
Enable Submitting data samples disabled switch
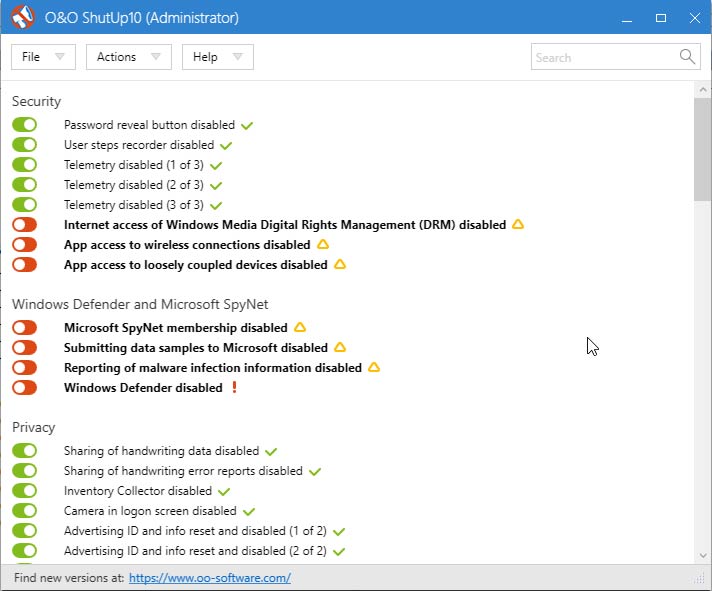[25, 347]
